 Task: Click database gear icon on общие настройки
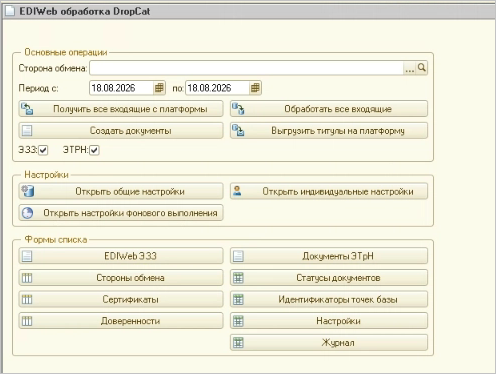(x=28, y=191)
